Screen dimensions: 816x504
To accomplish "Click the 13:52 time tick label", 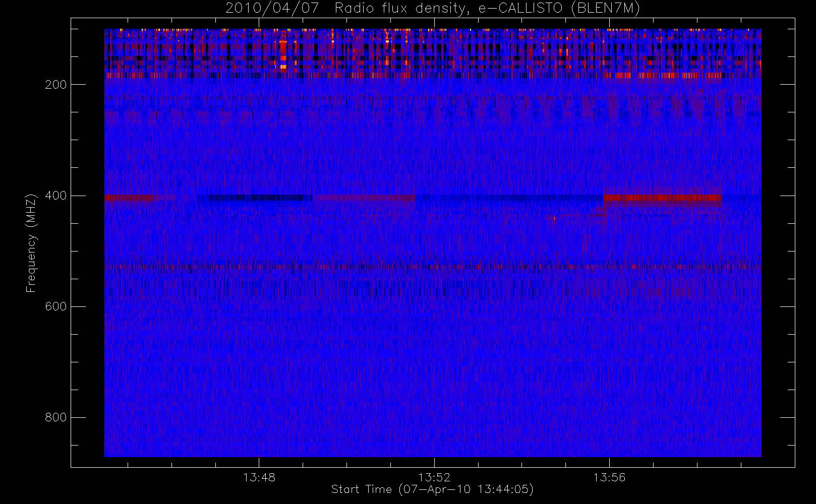I will click(434, 477).
